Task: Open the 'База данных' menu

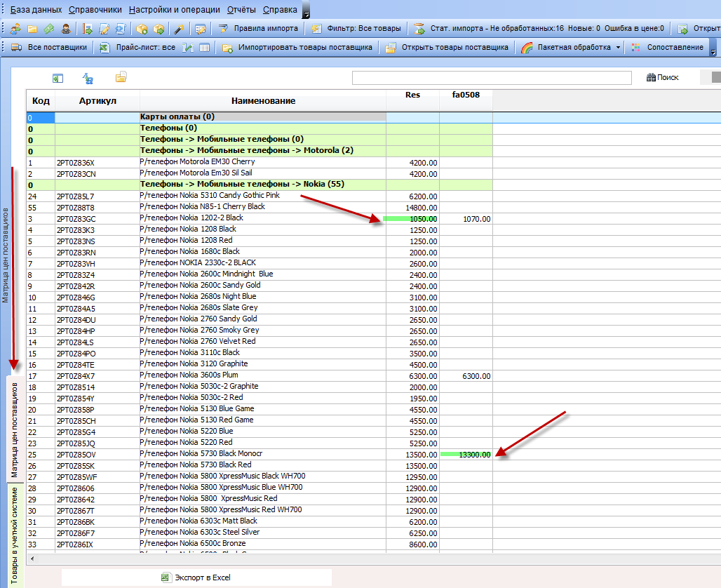Action: [x=36, y=10]
